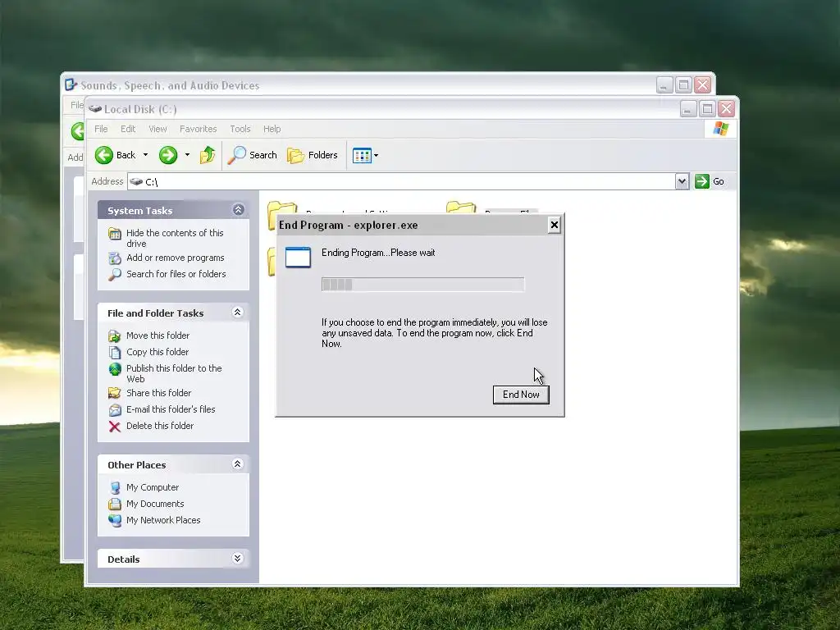Expand the Address bar dropdown
This screenshot has width=840, height=630.
click(x=682, y=181)
